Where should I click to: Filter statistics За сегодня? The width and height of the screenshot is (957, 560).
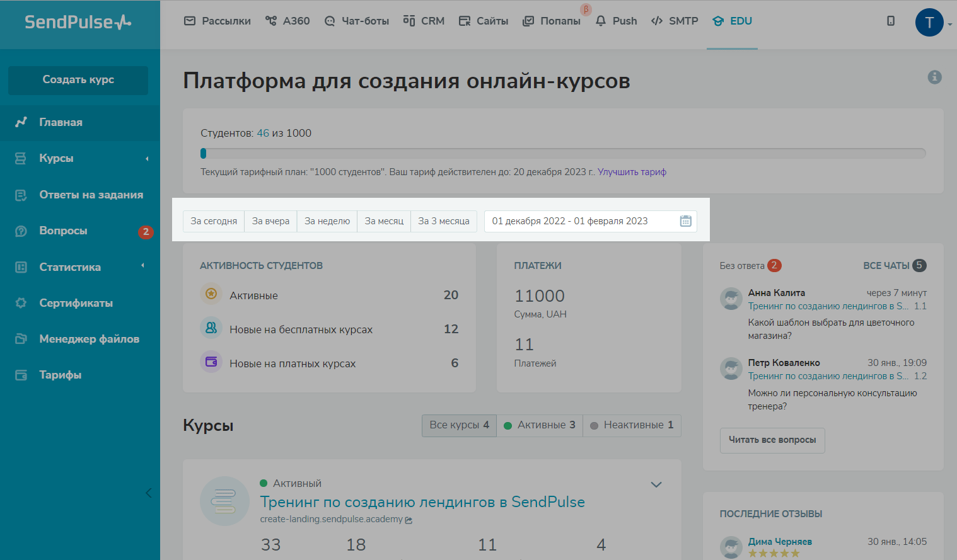click(x=214, y=221)
